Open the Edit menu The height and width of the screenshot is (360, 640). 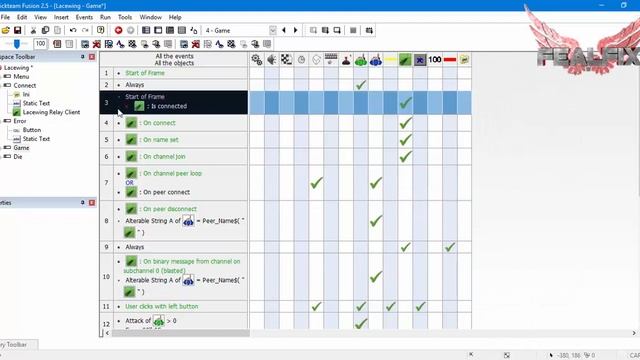click(22, 17)
